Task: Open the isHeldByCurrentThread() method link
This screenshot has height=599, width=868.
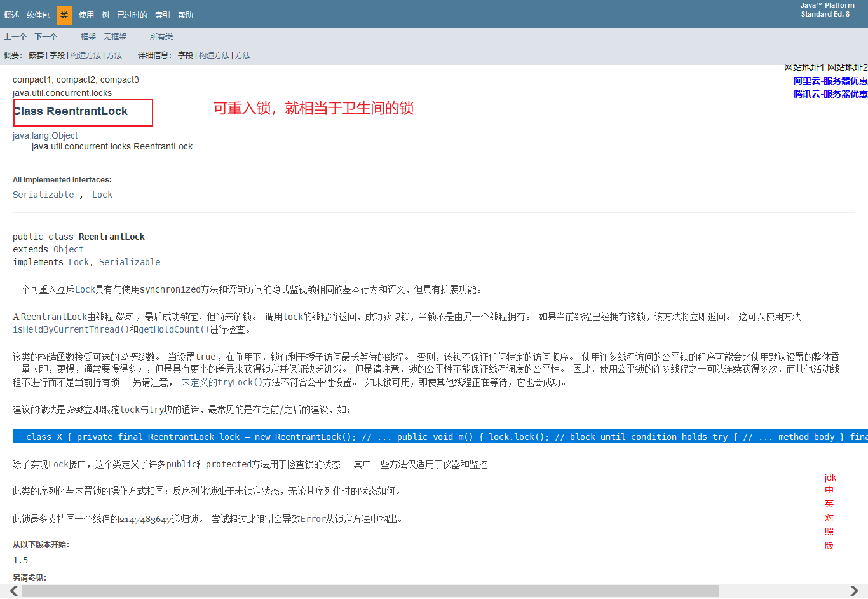Action: coord(71,329)
